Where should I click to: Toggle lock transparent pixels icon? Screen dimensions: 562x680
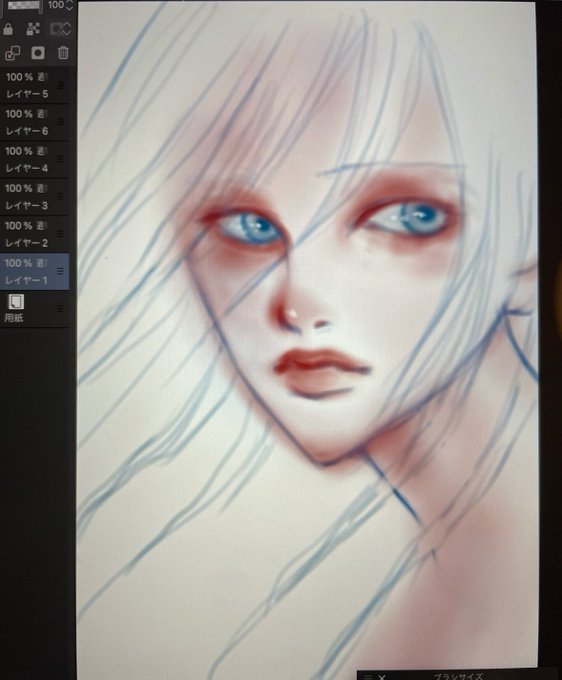click(33, 29)
